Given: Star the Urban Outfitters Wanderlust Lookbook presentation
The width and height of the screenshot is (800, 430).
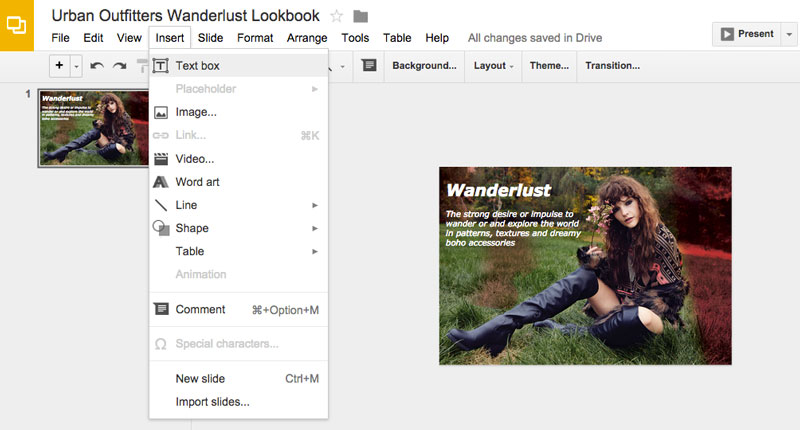Looking at the screenshot, I should (x=336, y=16).
